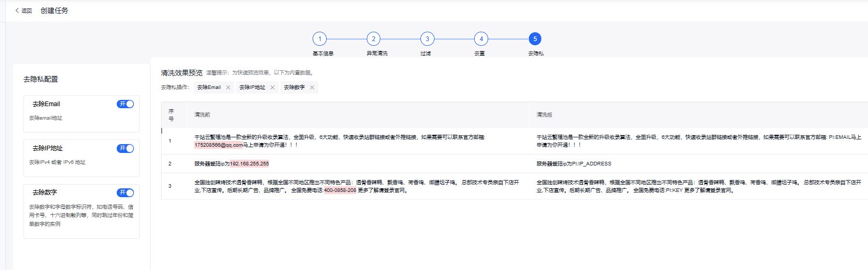868x270 pixels.
Task: Remove the 去除IP地址 tag with X
Action: pyautogui.click(x=272, y=87)
